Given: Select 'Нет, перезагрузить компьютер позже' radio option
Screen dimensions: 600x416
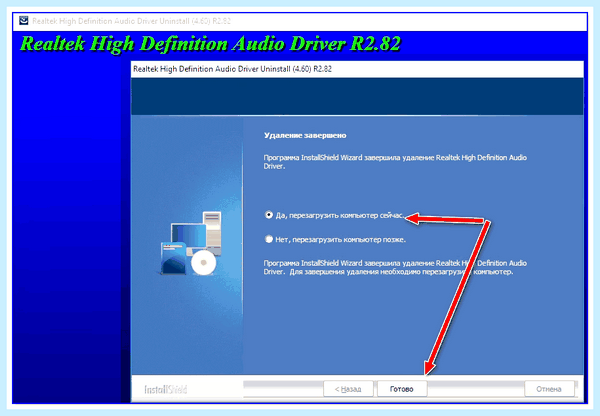Looking at the screenshot, I should click(x=269, y=240).
